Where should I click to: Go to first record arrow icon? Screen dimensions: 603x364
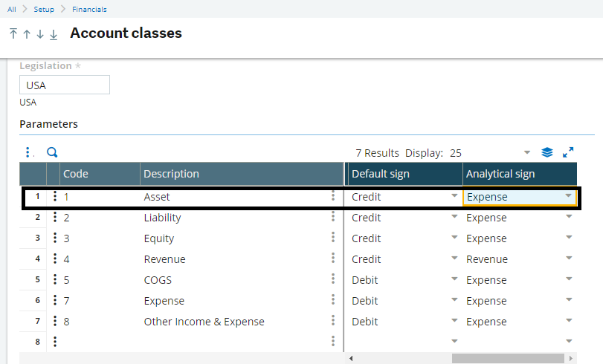pos(13,34)
